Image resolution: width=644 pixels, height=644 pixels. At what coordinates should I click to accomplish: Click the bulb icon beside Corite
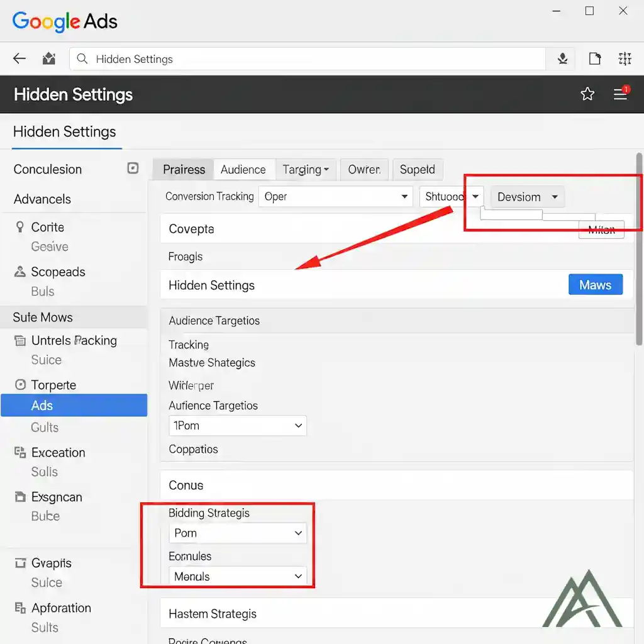point(19,226)
